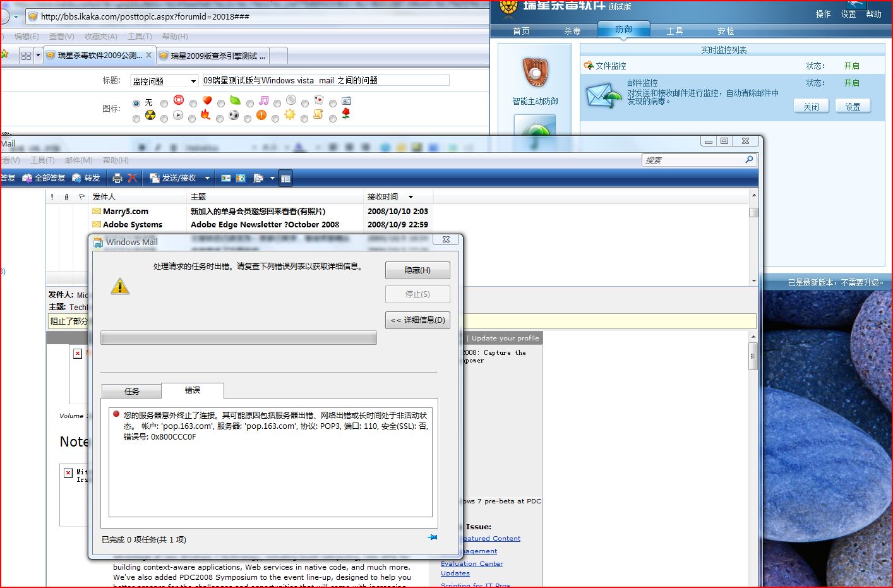Click the task progress bar in error dialog
This screenshot has width=893, height=588.
(x=239, y=338)
